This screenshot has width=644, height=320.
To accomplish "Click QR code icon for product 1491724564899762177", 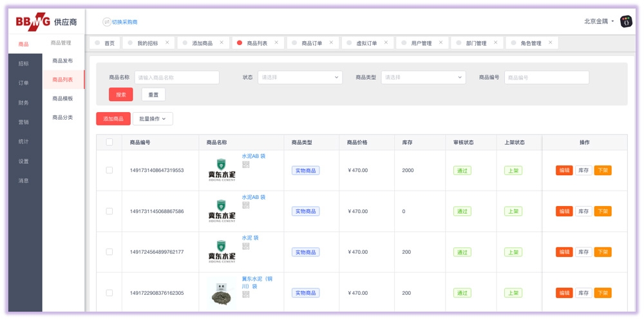I will (245, 246).
